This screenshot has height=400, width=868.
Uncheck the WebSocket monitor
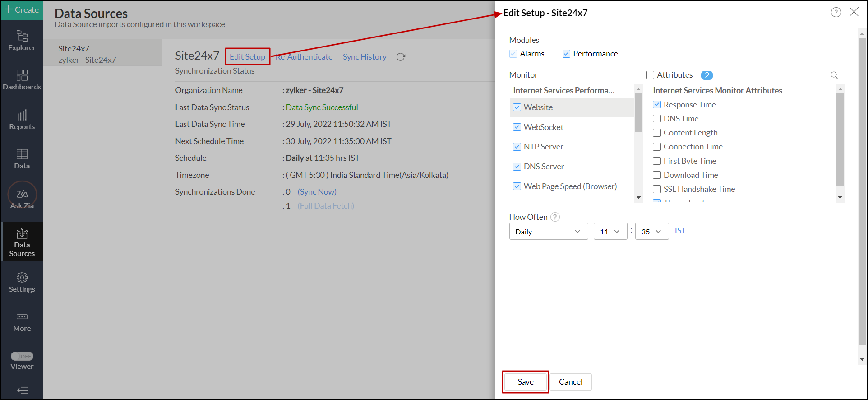tap(517, 127)
